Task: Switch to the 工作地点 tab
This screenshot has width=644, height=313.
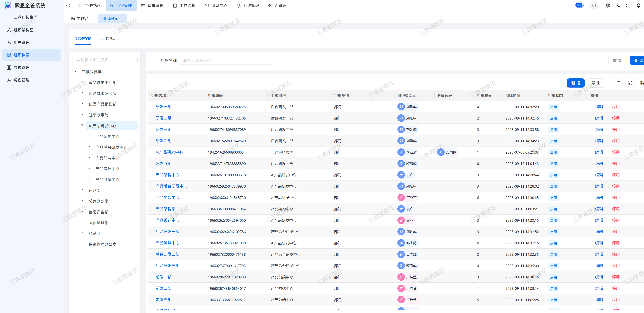Action: [108, 39]
